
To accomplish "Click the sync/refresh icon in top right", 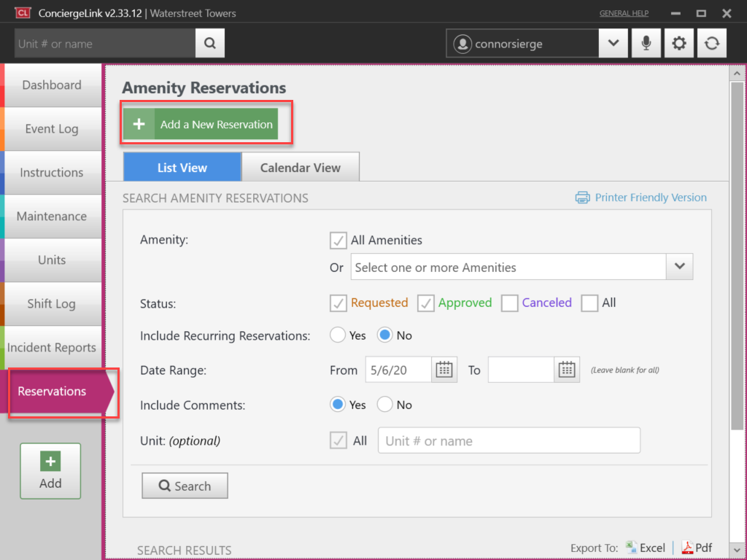I will coord(711,42).
